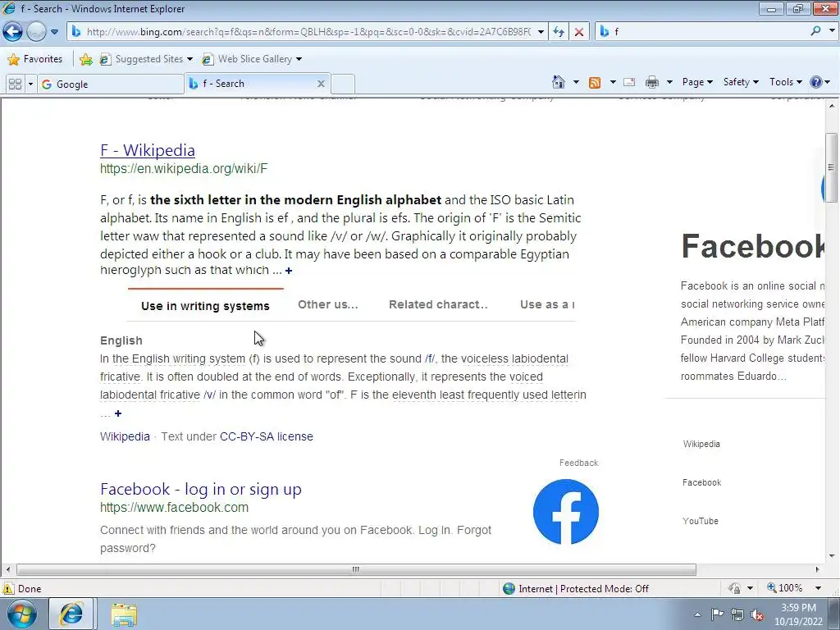
Task: Click the Quick Tabs grid icon
Action: [16, 84]
